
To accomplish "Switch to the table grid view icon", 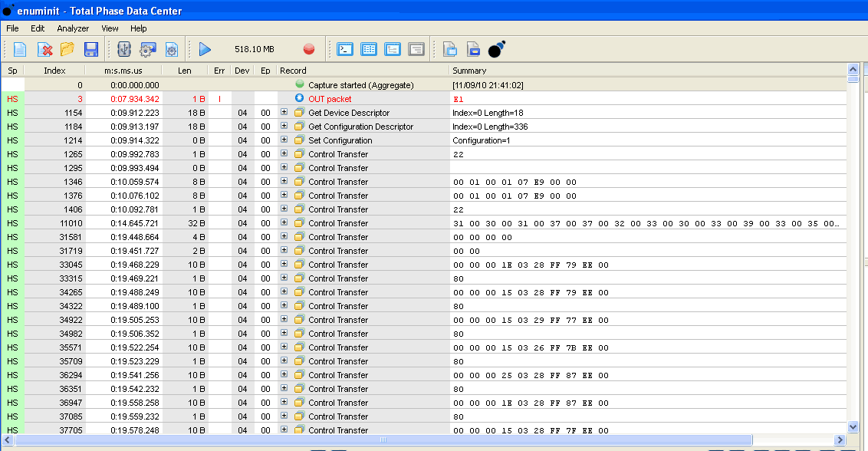I will click(369, 49).
